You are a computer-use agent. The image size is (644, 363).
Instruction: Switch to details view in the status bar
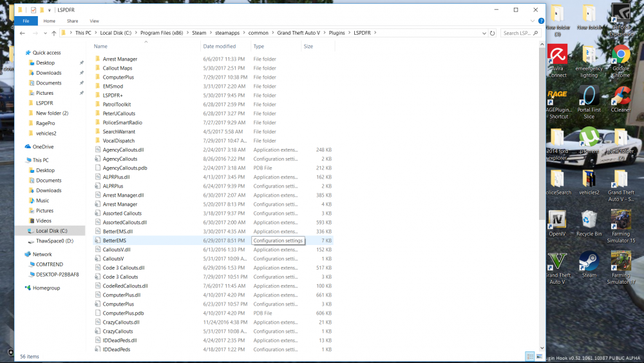point(530,357)
